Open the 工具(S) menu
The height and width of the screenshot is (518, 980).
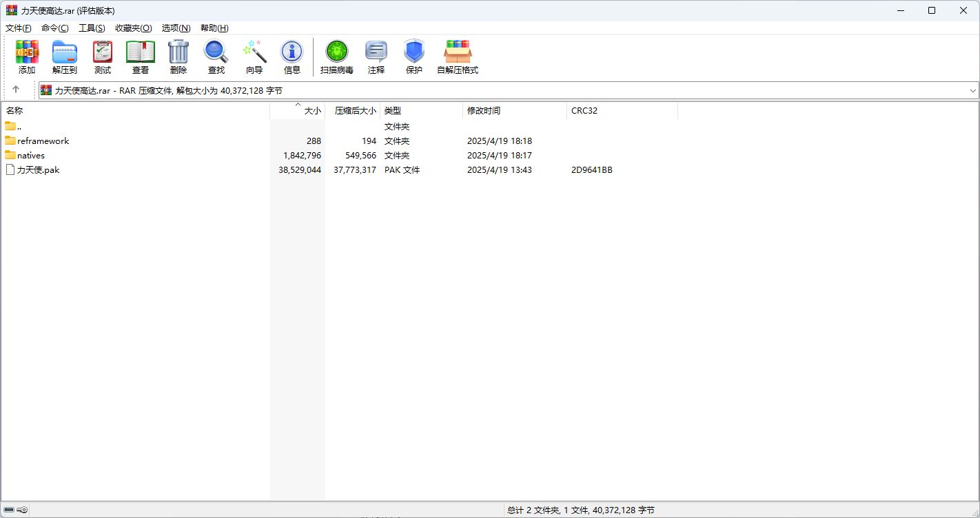(x=92, y=28)
